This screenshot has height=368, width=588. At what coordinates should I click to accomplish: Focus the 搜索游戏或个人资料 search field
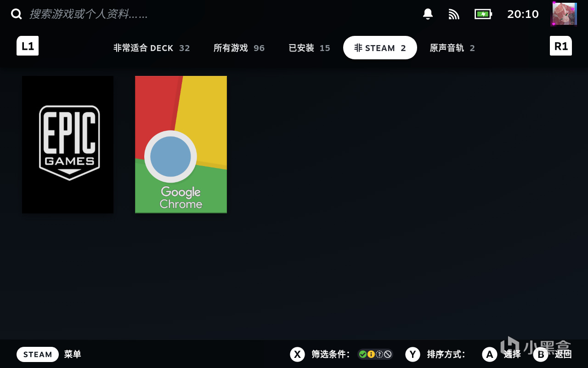click(88, 14)
